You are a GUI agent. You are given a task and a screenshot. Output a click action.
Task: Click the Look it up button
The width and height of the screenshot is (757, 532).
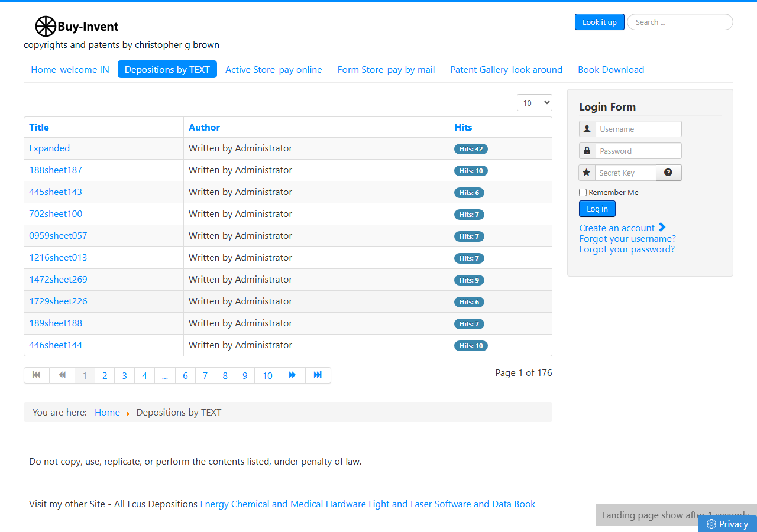(600, 22)
